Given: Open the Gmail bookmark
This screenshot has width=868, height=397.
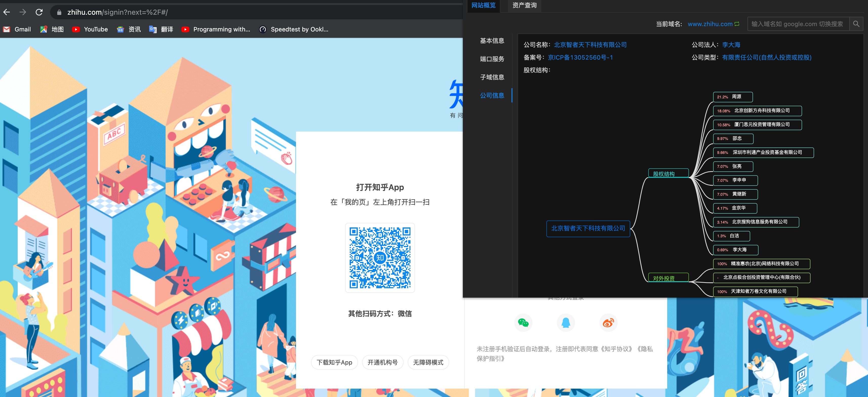Looking at the screenshot, I should [17, 29].
